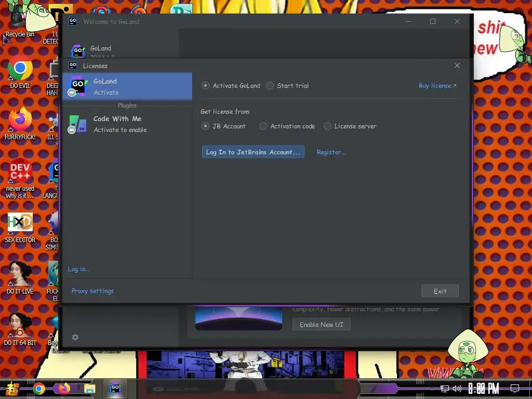Screen dimensions: 532x399
Task: Click Enable New UI button in Welcome window
Action: click(321, 324)
